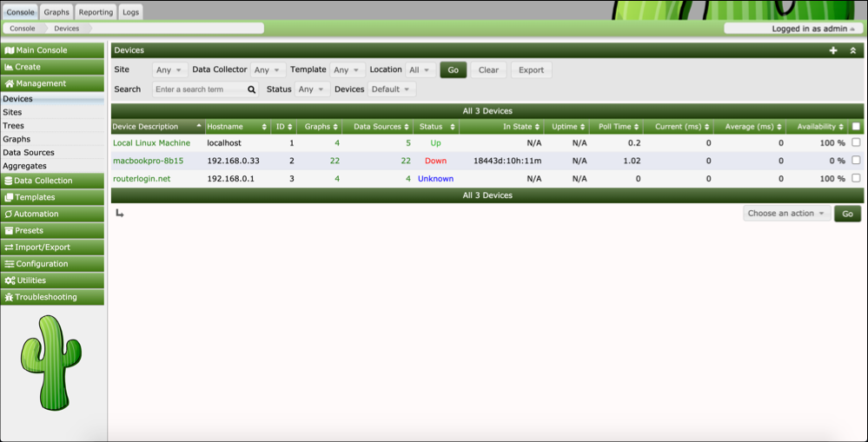Click the plus icon to add device
The image size is (868, 442).
point(833,50)
